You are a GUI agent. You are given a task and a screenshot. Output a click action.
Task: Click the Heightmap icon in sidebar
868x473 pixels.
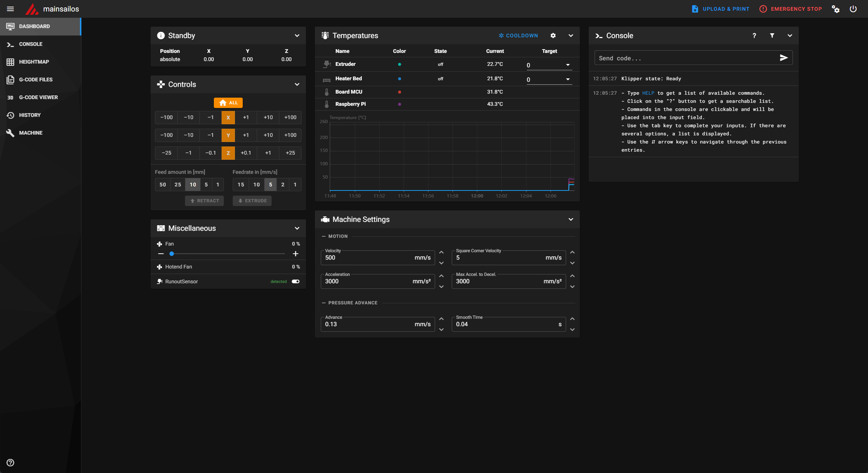tap(10, 62)
